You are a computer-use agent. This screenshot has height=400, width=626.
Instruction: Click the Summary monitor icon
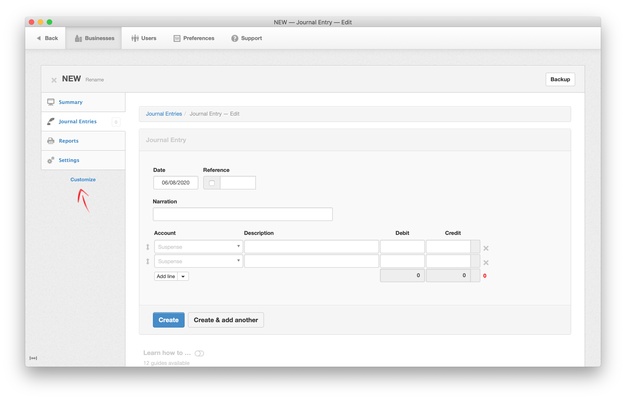coord(51,102)
